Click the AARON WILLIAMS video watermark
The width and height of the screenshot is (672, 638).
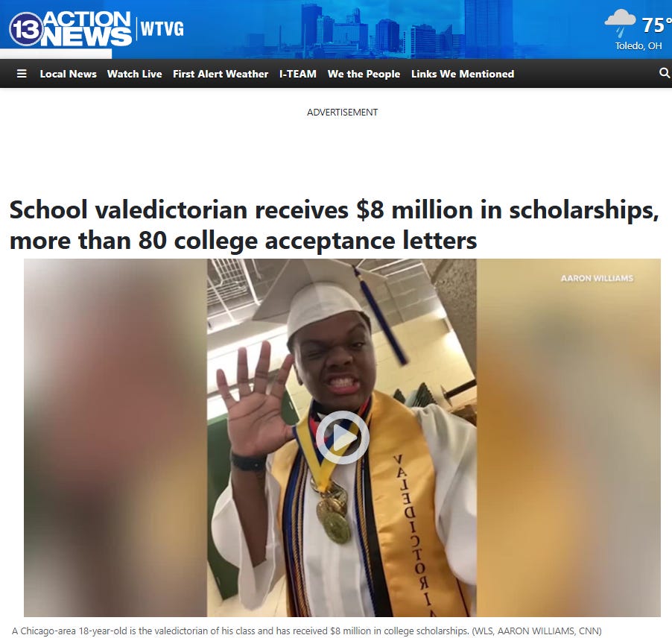coord(597,278)
